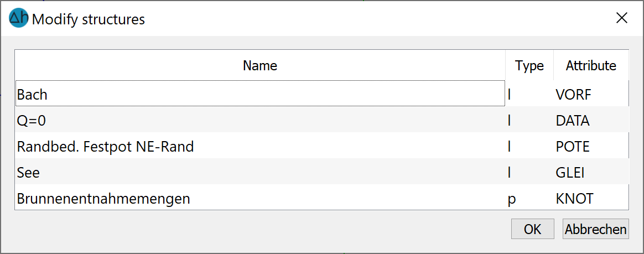
Task: Select the Brunnenentnahmemengen row
Action: 322,198
